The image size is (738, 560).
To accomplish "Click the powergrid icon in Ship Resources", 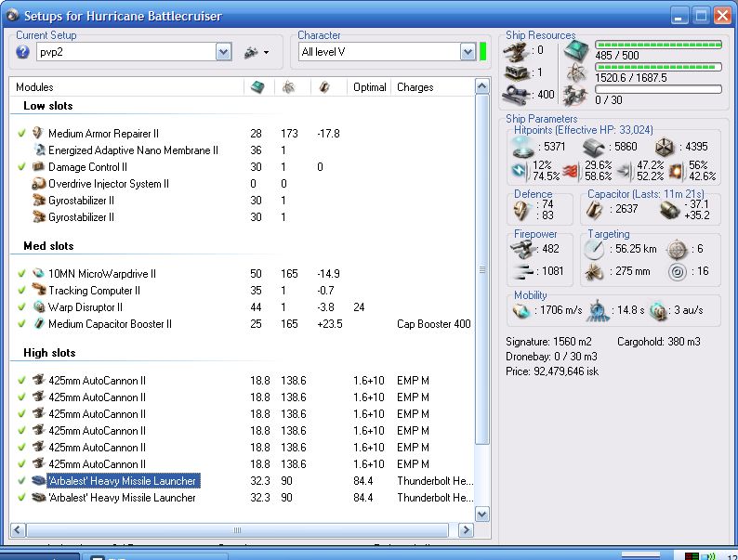I will pyautogui.click(x=576, y=72).
